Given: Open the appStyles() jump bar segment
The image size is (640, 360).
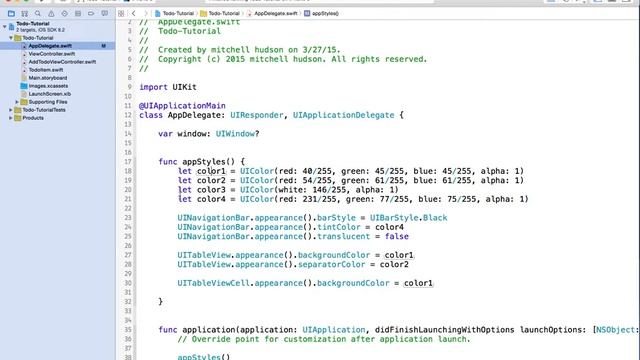Looking at the screenshot, I should (321, 13).
